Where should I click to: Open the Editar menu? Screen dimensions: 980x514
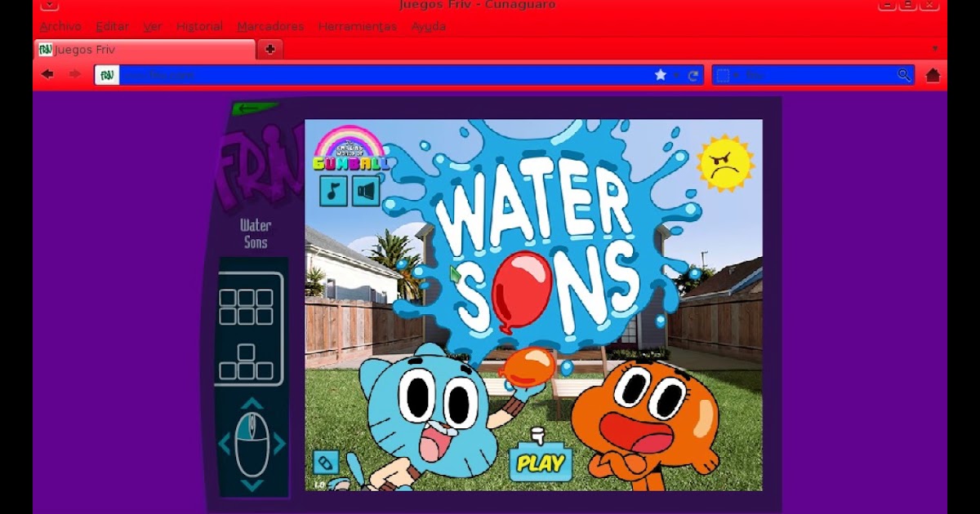pos(113,26)
